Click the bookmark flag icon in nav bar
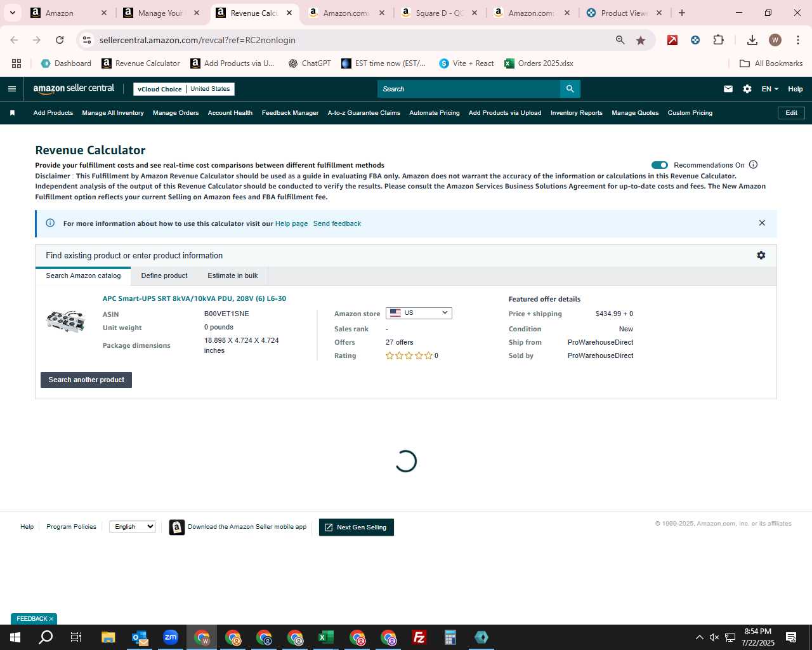 coord(12,113)
